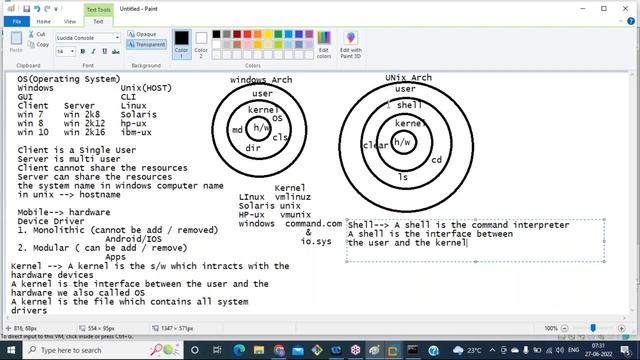Viewport: 640px width, 360px height.
Task: Switch to the View ribbon tab
Action: [70, 21]
